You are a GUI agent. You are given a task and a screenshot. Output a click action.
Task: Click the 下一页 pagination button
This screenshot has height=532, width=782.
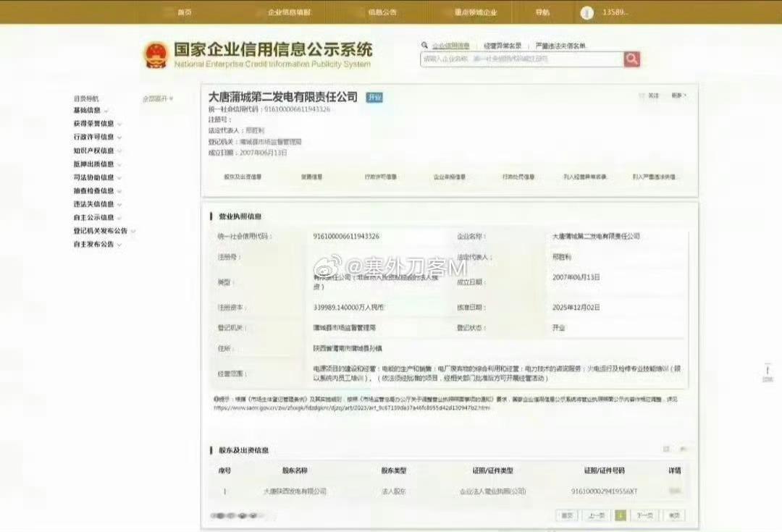tap(645, 515)
